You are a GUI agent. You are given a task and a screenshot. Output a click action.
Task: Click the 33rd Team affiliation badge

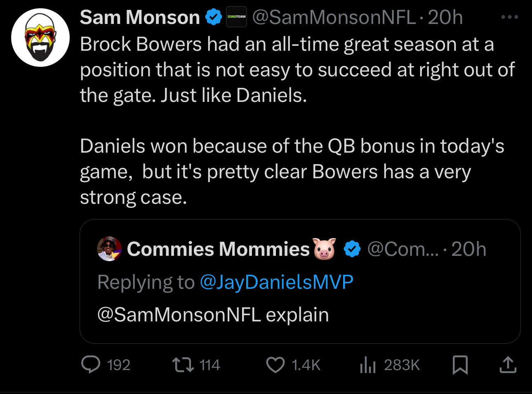(236, 17)
